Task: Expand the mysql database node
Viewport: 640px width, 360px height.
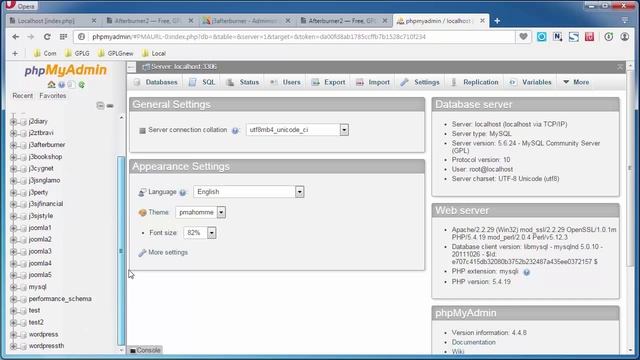Action: click(13, 287)
